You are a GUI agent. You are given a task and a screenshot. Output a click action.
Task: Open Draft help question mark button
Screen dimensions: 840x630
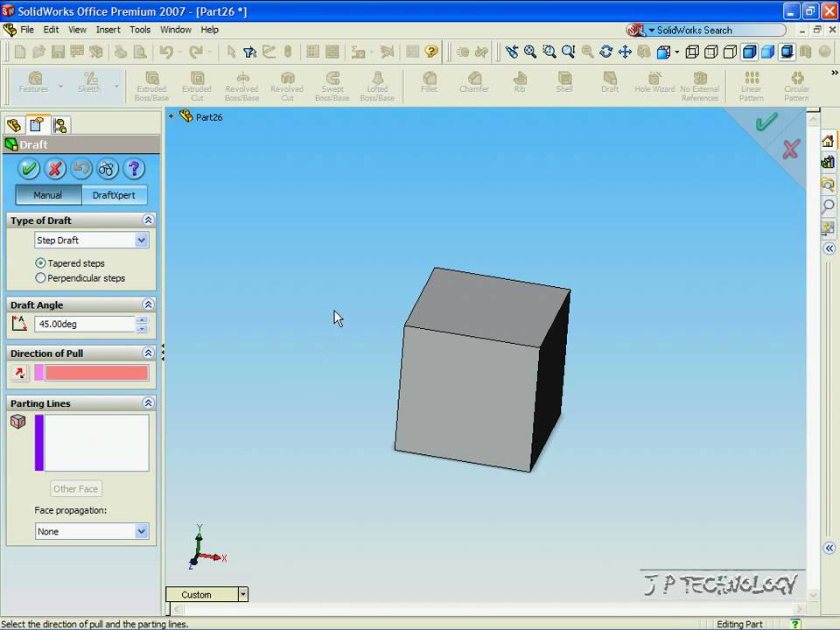tap(134, 169)
